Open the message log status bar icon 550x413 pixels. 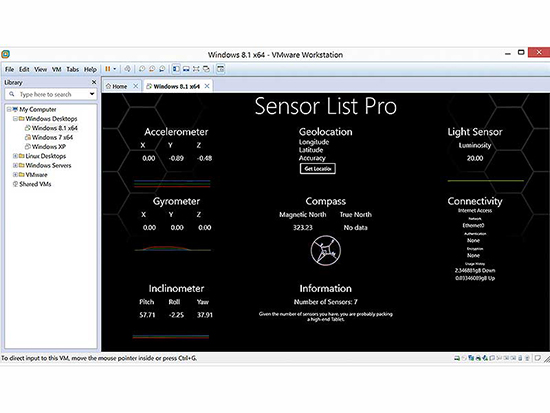tap(537, 358)
